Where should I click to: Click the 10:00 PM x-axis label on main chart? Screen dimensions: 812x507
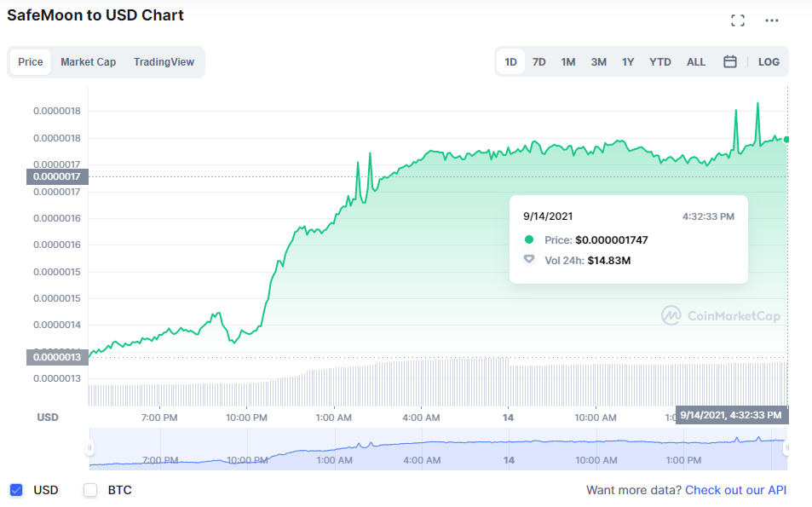click(246, 418)
